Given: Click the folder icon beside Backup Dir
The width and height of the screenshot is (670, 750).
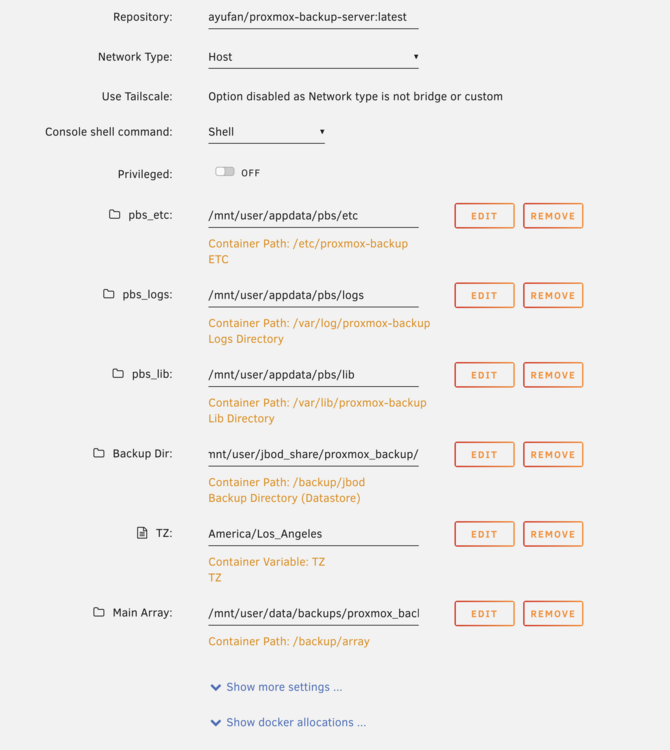Looking at the screenshot, I should click(99, 452).
